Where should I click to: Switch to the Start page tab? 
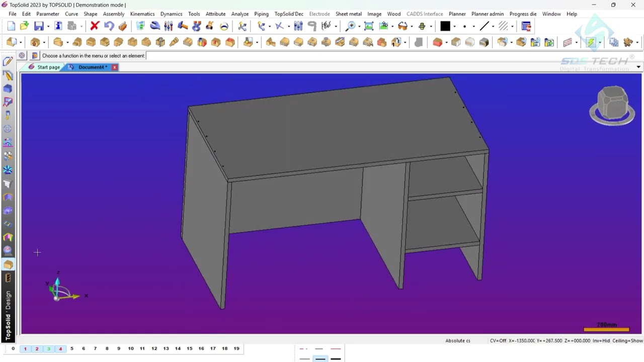44,67
